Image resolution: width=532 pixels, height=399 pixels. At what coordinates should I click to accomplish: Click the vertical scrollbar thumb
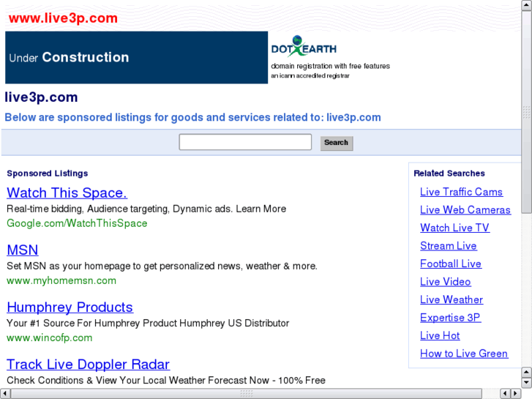coord(527,112)
